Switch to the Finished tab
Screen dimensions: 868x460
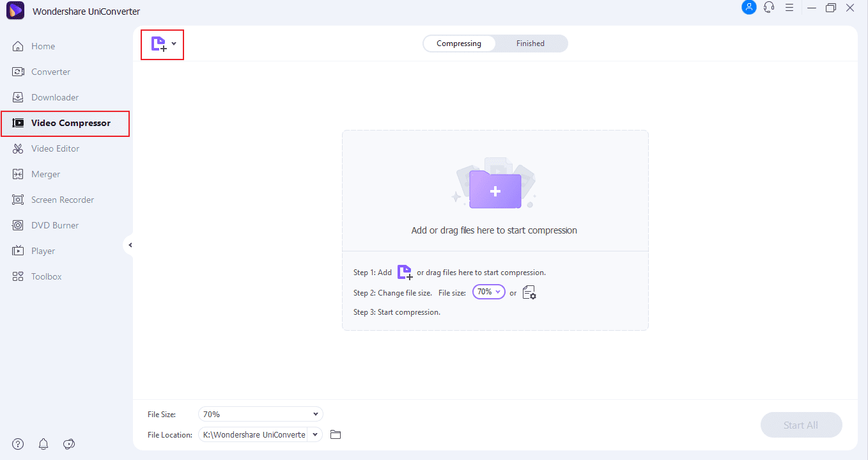[x=530, y=44]
